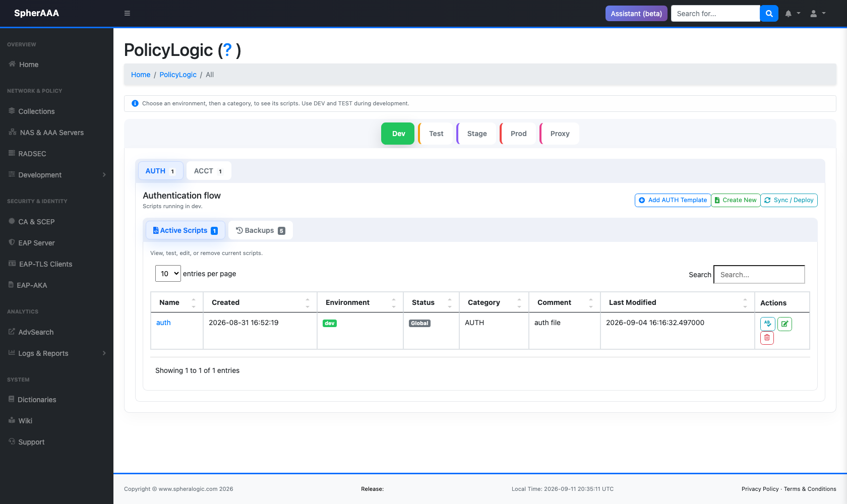Open the entries per page dropdown
The height and width of the screenshot is (504, 847).
[x=168, y=274]
